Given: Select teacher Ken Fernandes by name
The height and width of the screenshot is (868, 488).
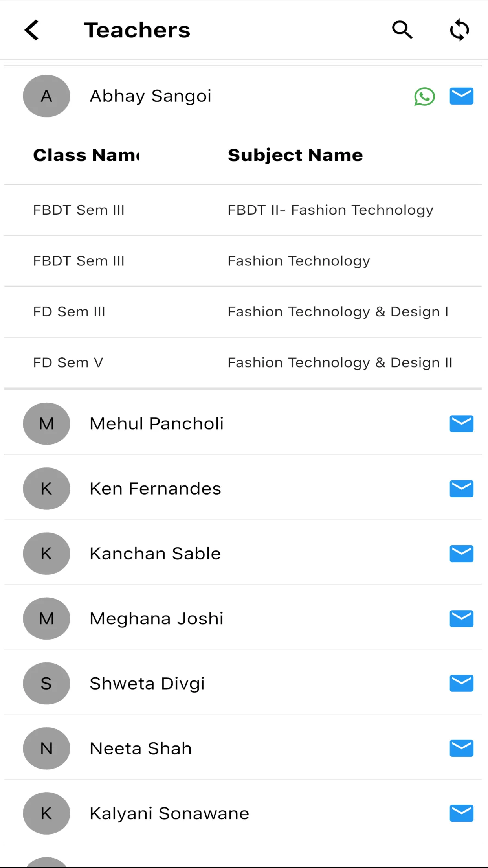Looking at the screenshot, I should point(154,488).
